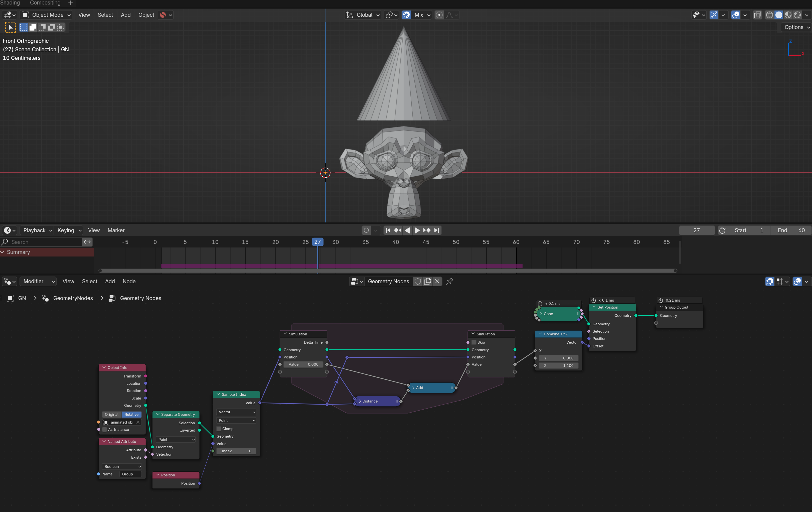
Task: Open the Marker menu in timeline
Action: pos(116,230)
